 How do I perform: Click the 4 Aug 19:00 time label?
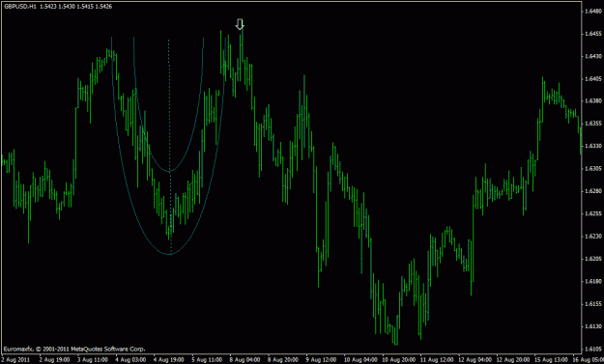click(x=169, y=360)
